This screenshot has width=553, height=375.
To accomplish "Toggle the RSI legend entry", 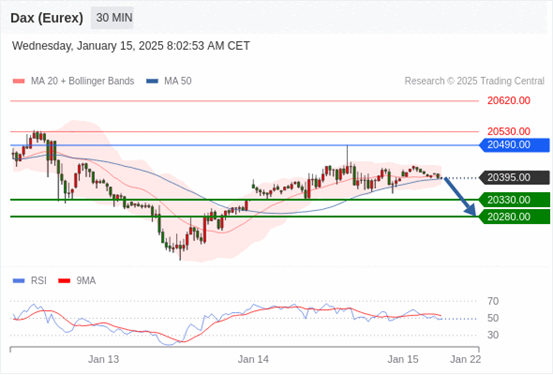I will pos(30,281).
